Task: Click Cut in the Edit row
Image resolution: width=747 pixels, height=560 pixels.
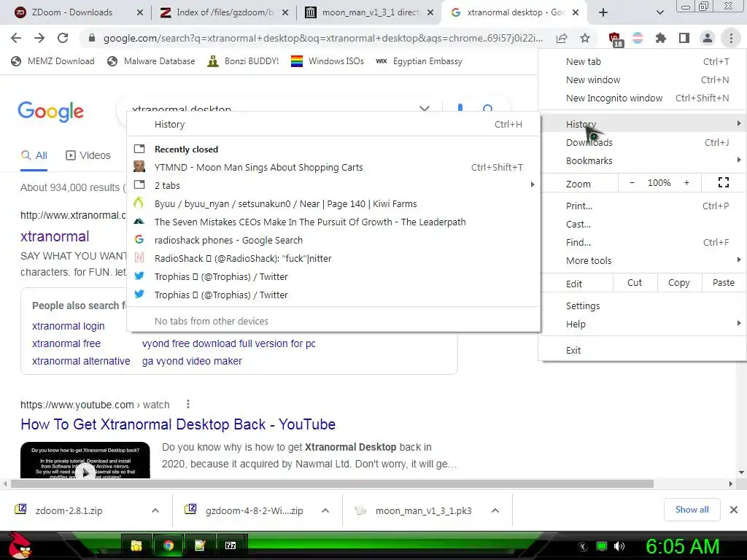Action: click(635, 282)
